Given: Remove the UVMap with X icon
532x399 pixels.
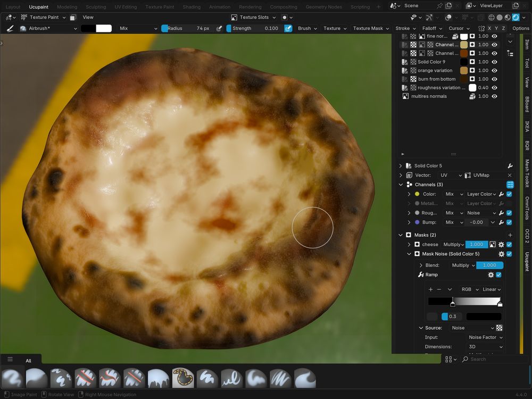Looking at the screenshot, I should [510, 175].
